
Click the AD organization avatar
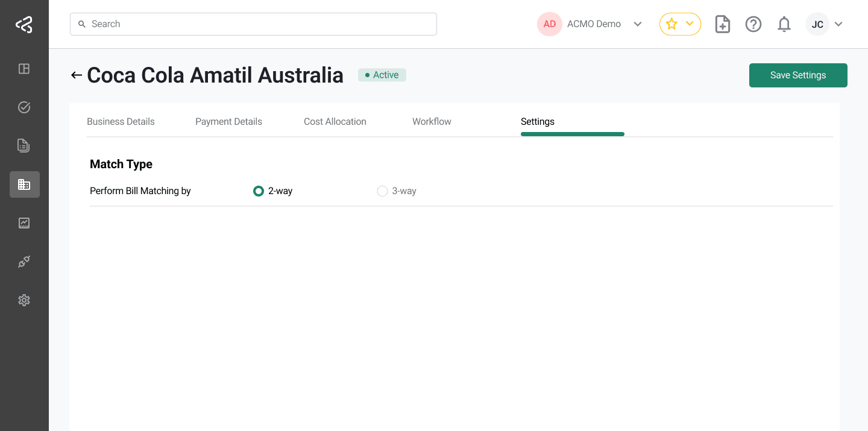pyautogui.click(x=550, y=24)
